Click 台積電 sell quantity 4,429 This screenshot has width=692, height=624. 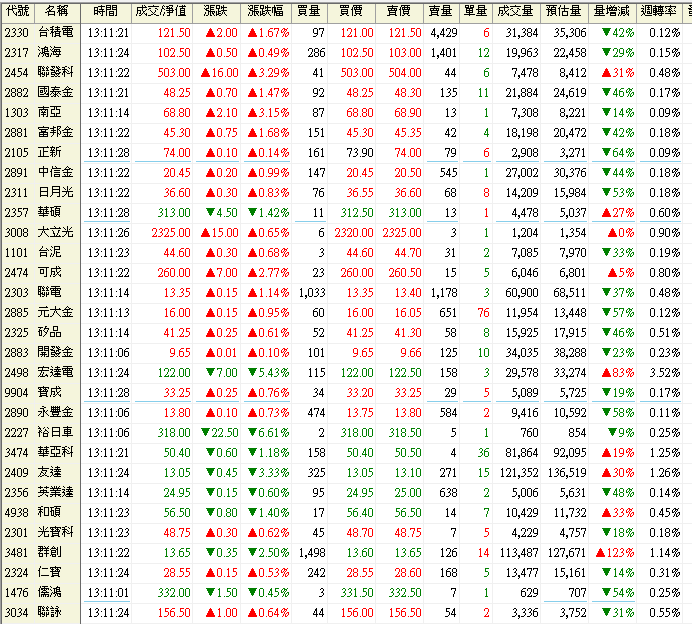tap(444, 33)
